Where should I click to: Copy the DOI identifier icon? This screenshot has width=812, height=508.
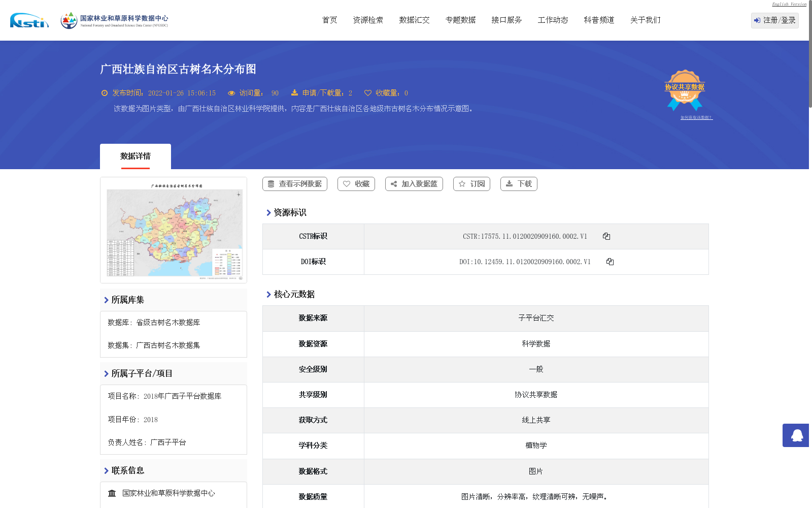610,262
